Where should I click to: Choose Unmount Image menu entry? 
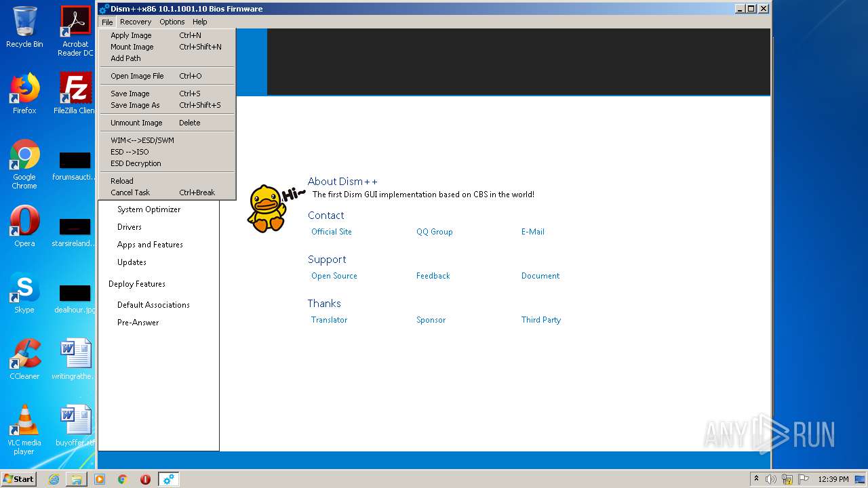tap(167, 123)
